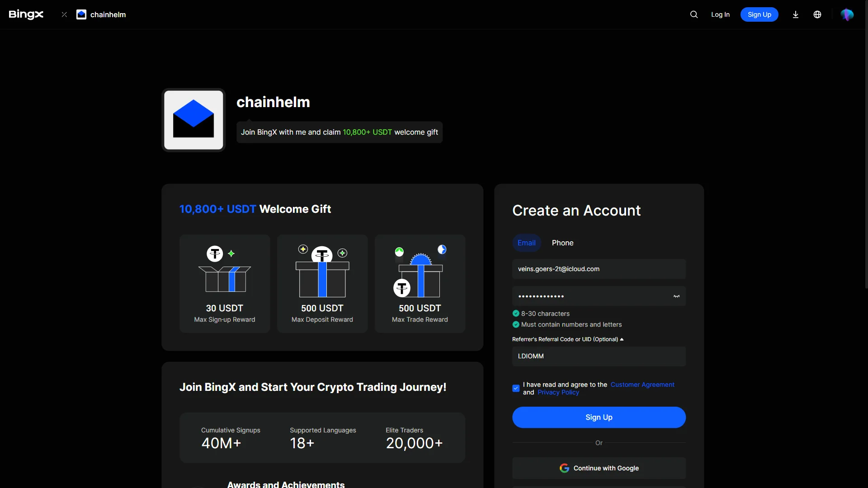Image resolution: width=868 pixels, height=488 pixels.
Task: Click the "Join BingX with me" message bubble
Action: pyautogui.click(x=340, y=132)
